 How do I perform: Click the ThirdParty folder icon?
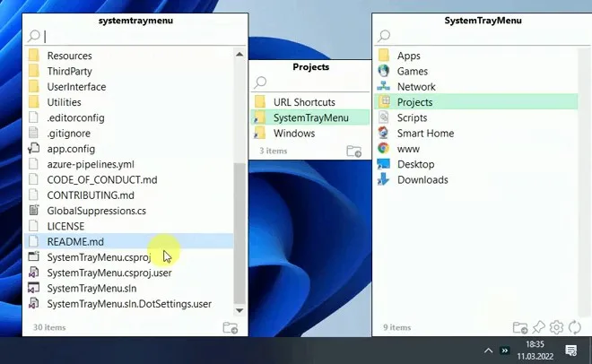(x=34, y=72)
